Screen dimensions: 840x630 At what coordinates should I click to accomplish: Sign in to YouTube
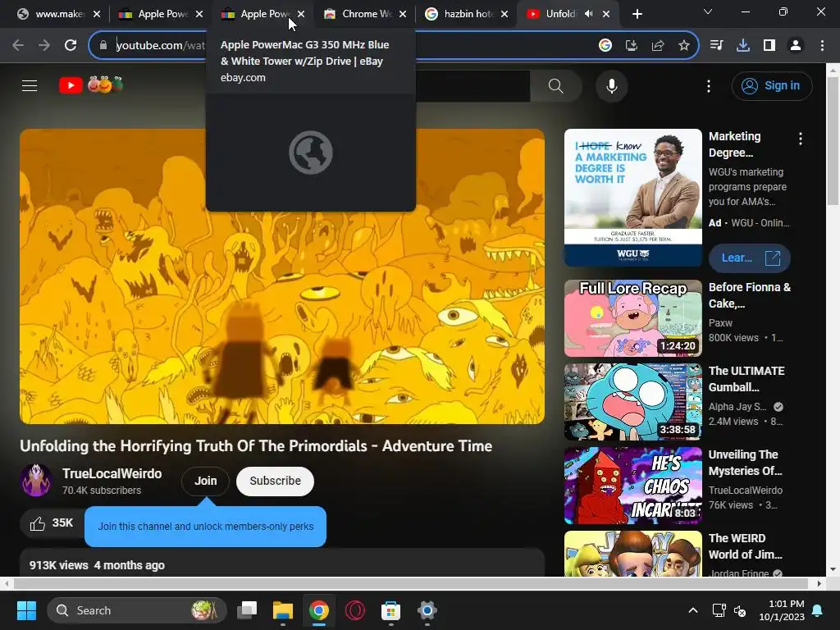click(x=771, y=85)
